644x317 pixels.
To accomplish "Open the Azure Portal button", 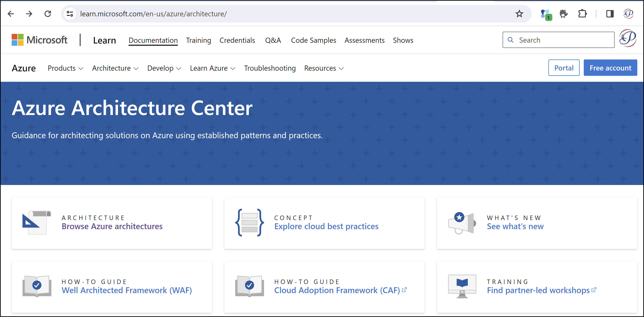I will click(564, 68).
